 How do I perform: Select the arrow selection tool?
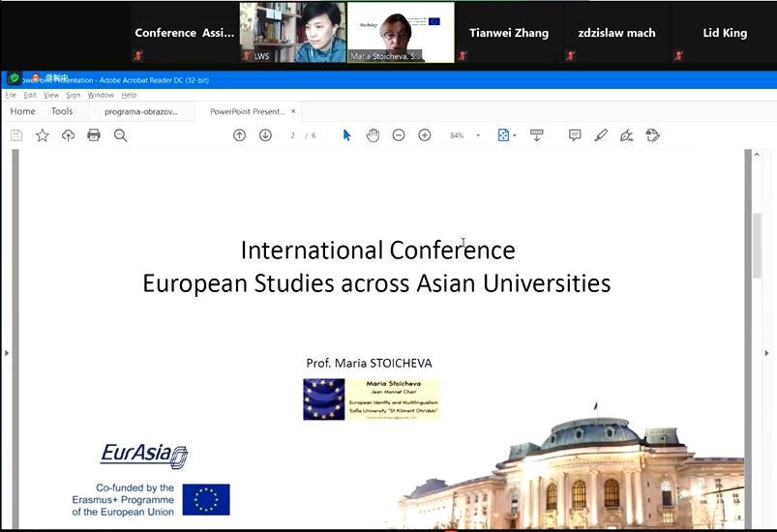pyautogui.click(x=346, y=135)
